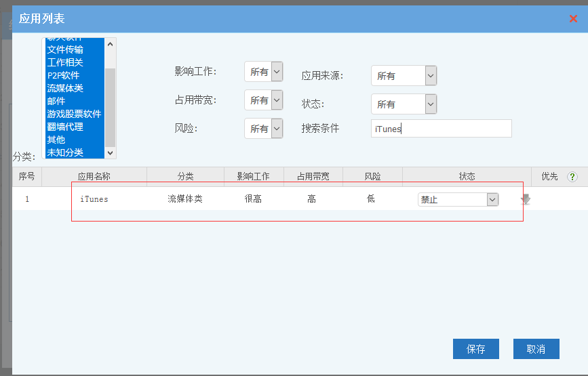Close the 应用列表 dialog

click(573, 18)
